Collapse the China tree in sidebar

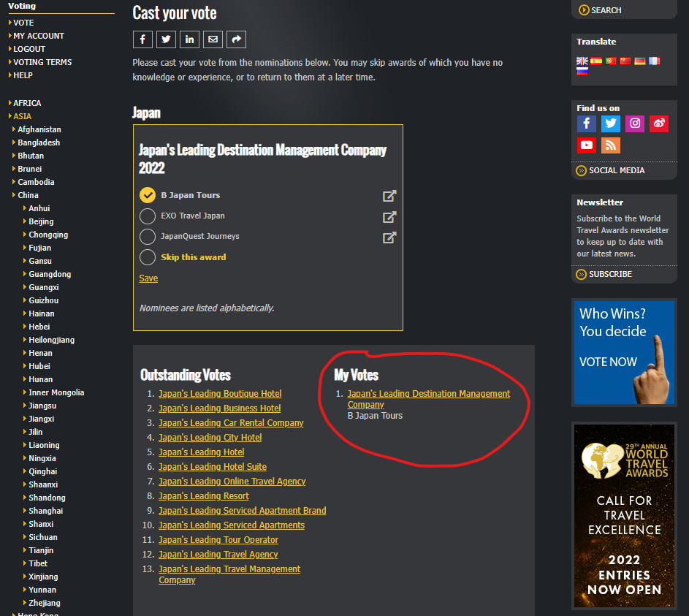coord(28,195)
